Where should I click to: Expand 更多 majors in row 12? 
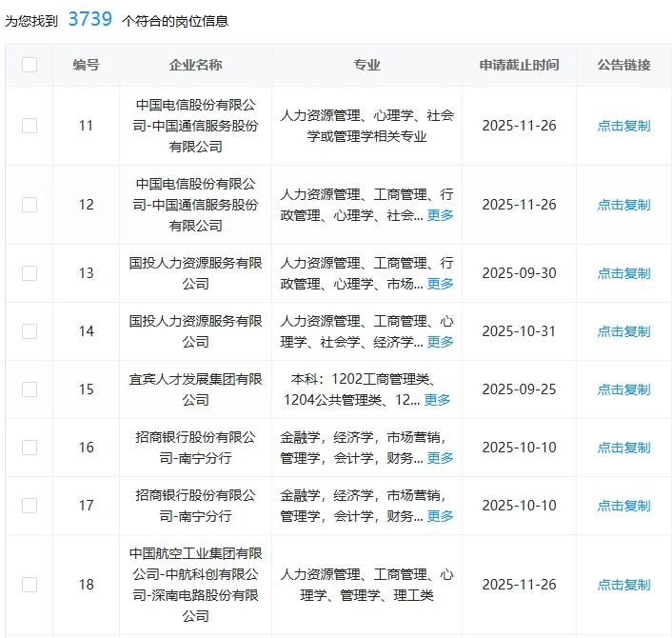click(x=440, y=215)
